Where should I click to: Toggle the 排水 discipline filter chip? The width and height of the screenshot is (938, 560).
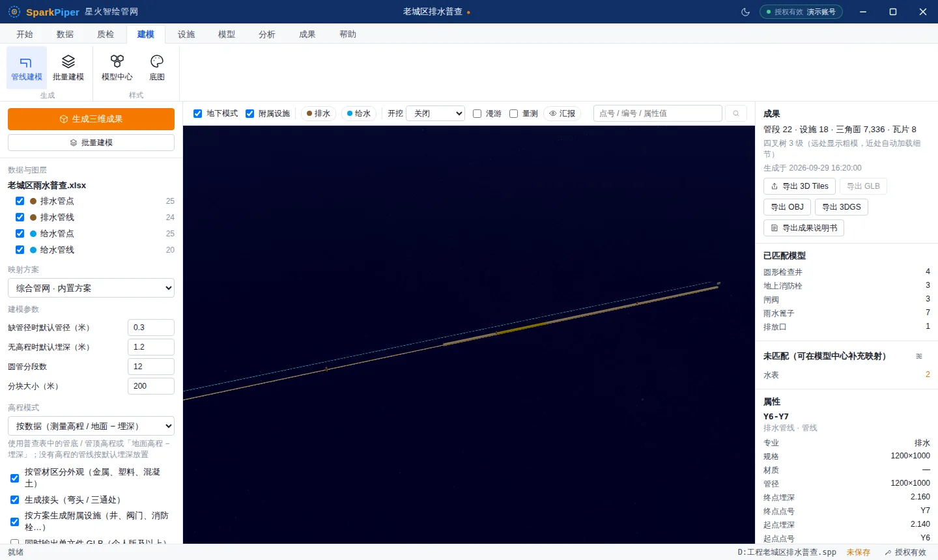(319, 113)
